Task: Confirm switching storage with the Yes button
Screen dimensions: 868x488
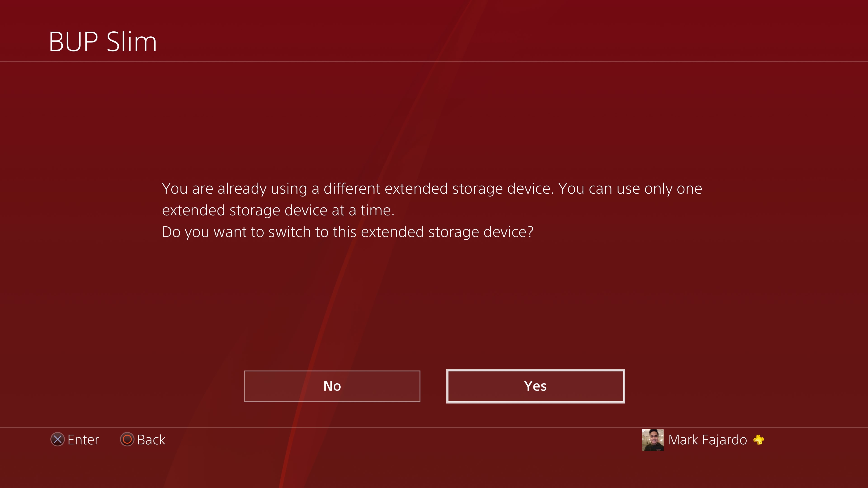Action: [x=535, y=386]
